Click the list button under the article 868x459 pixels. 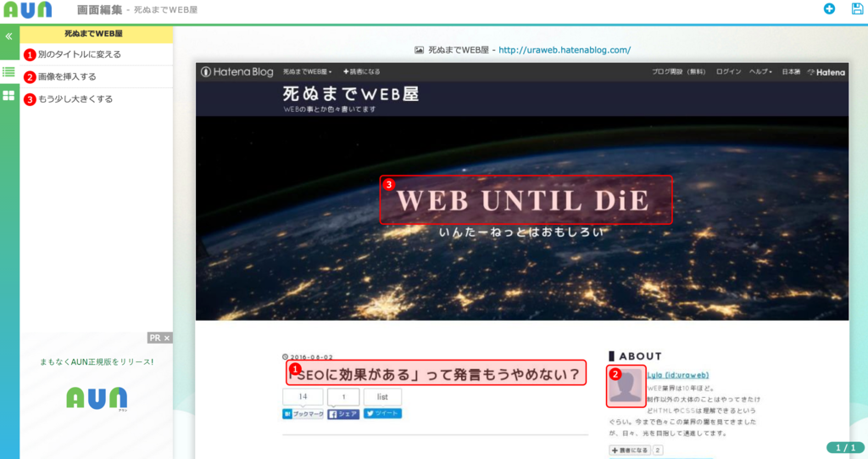coord(382,397)
